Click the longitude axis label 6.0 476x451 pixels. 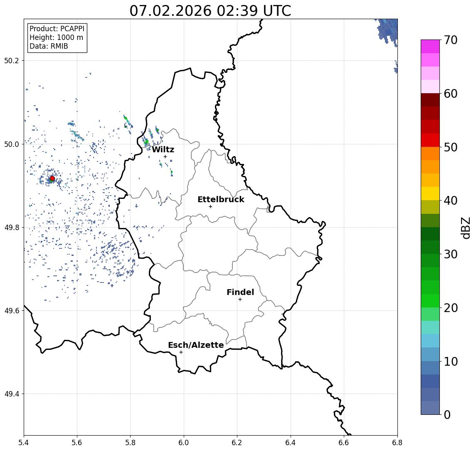point(184,443)
